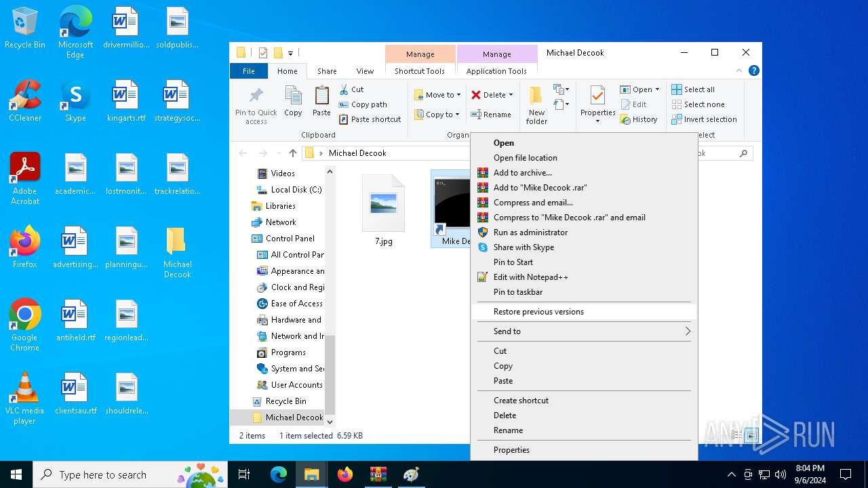Choose Restore previous versions in context menu
This screenshot has height=488, width=868.
point(584,312)
